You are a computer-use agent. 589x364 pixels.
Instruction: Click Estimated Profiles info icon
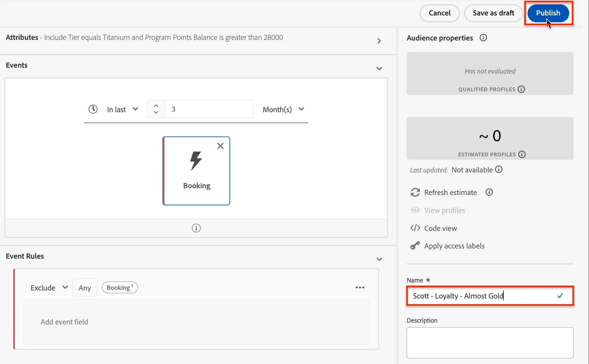[x=522, y=154]
